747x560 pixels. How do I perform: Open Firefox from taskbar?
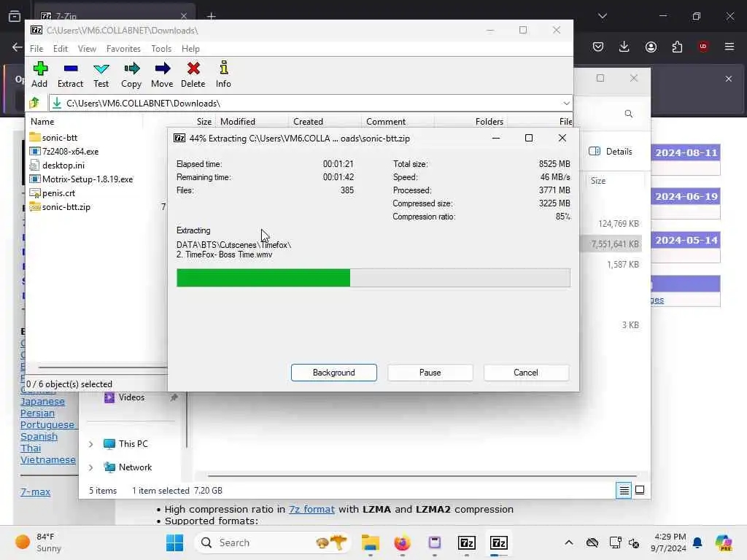403,542
